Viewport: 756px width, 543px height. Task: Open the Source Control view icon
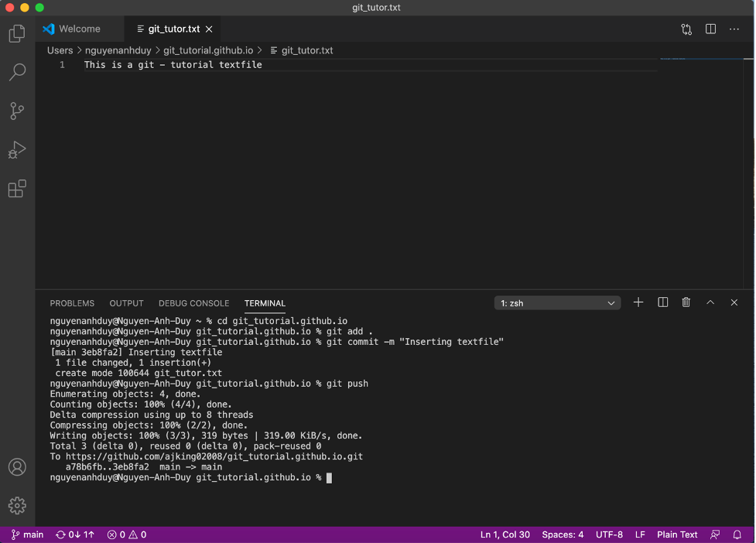(x=17, y=111)
